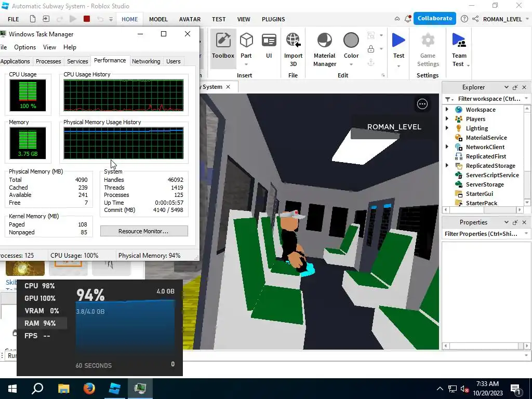This screenshot has width=532, height=399.
Task: Open the Material Manager
Action: point(324,49)
